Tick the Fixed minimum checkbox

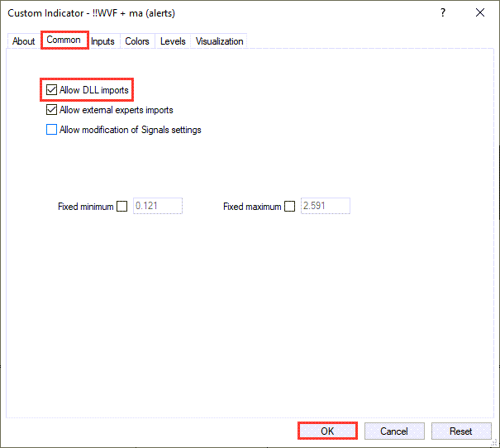coord(121,207)
